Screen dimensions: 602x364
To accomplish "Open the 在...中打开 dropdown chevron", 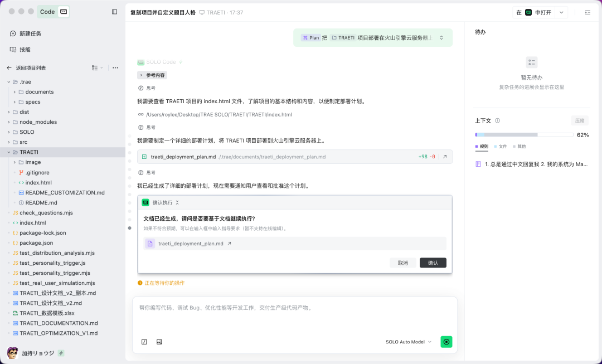I will [562, 12].
